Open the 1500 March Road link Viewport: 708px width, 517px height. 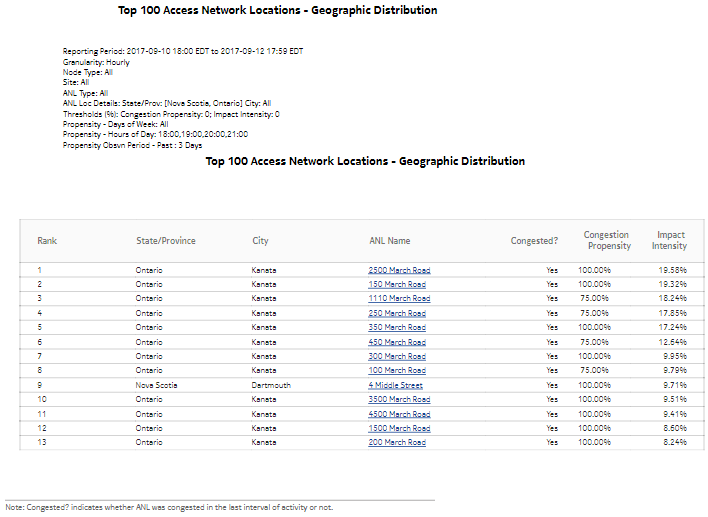click(399, 428)
